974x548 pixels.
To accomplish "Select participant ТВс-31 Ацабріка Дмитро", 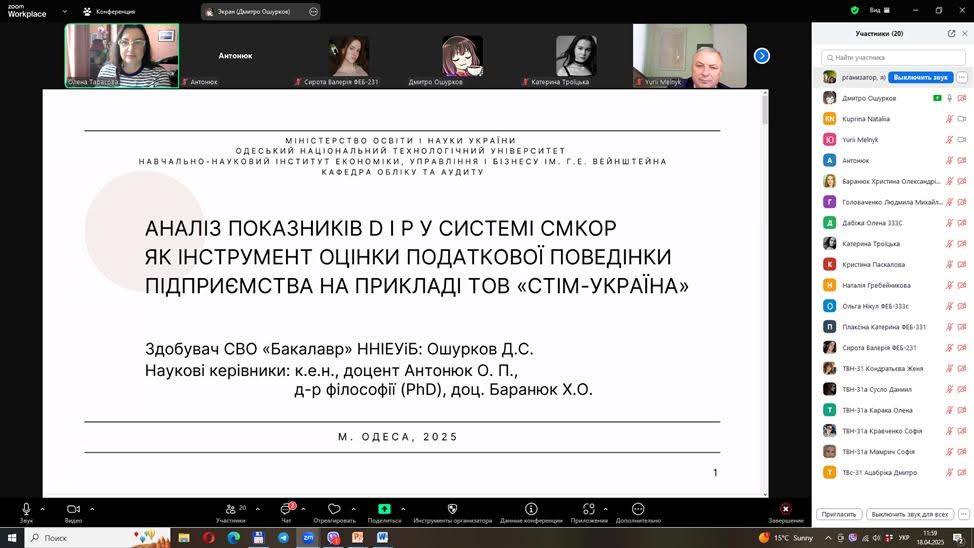I will point(892,472).
